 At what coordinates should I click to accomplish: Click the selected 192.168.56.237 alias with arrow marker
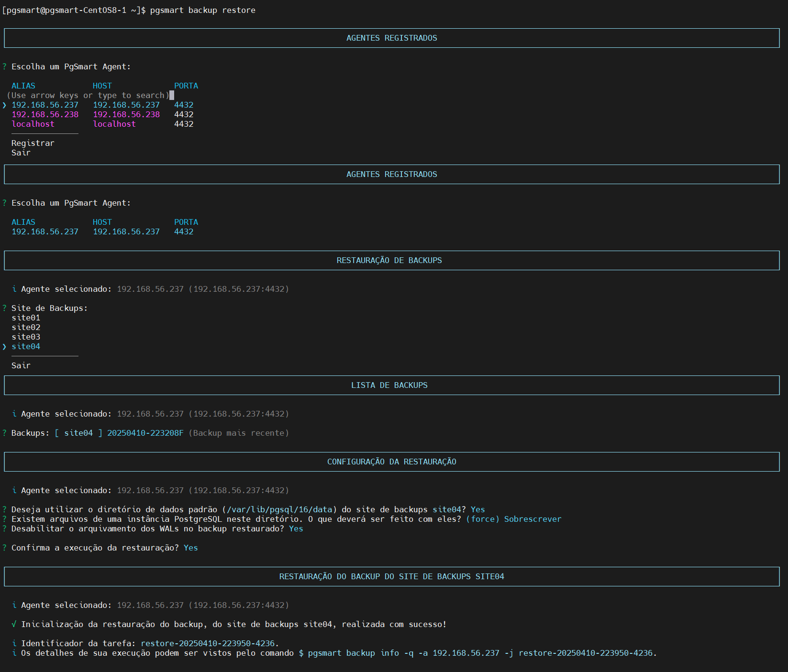tap(45, 105)
